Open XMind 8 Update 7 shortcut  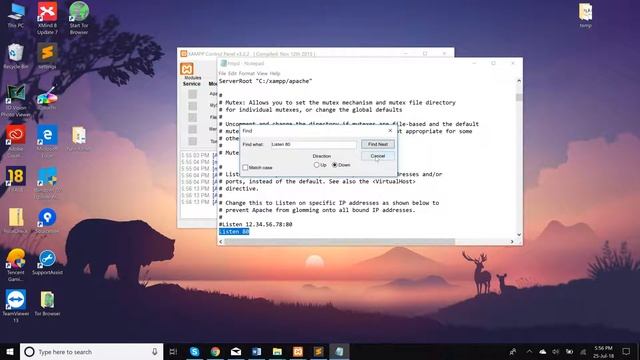pyautogui.click(x=47, y=18)
